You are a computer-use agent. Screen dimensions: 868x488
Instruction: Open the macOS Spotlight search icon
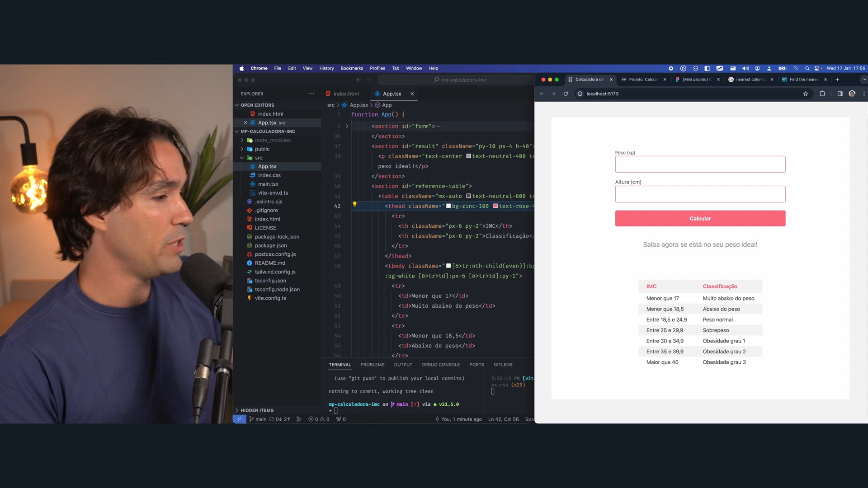coord(807,68)
